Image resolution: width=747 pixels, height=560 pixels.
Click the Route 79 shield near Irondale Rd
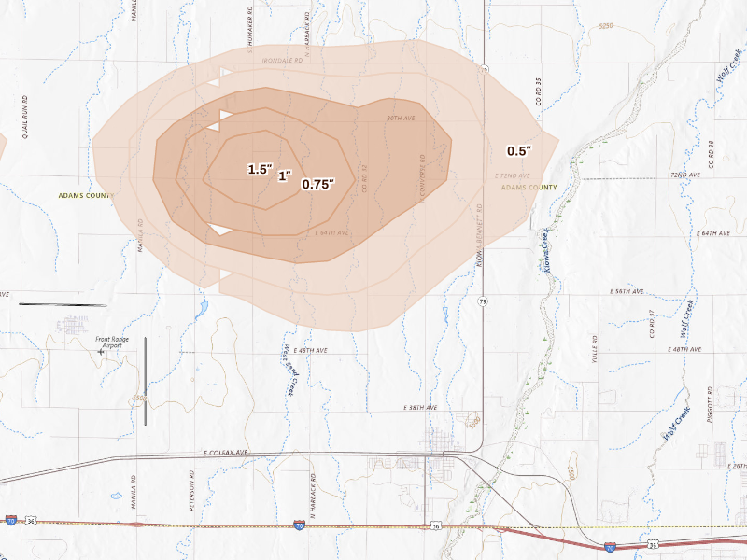484,69
